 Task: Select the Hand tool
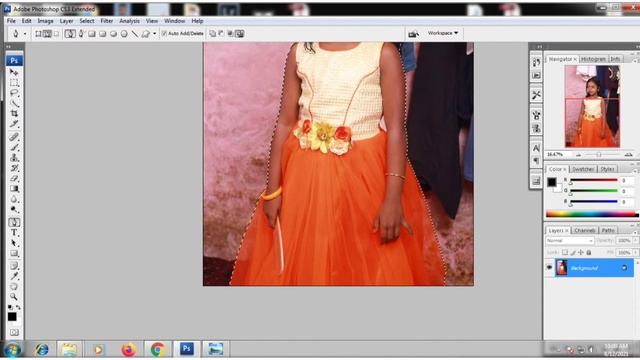(14, 286)
